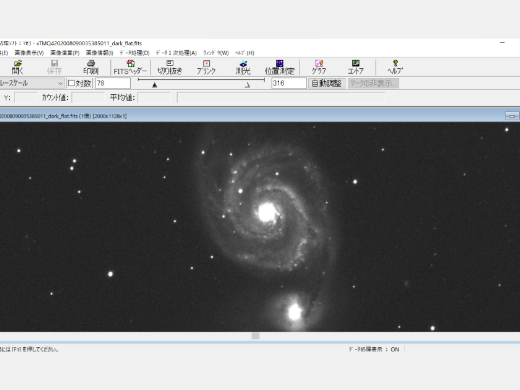
Task: Start the 測光 photometry tool
Action: [x=243, y=67]
